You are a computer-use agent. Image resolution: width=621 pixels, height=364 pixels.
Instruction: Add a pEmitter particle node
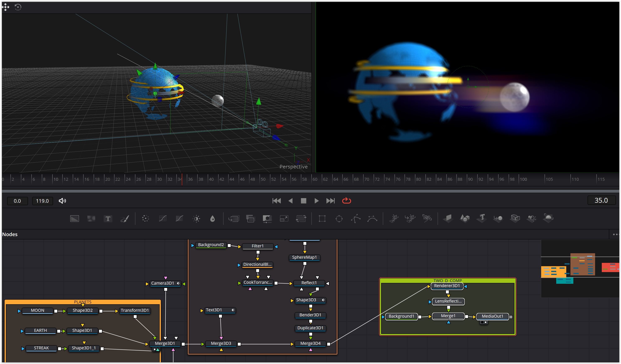[x=394, y=219]
